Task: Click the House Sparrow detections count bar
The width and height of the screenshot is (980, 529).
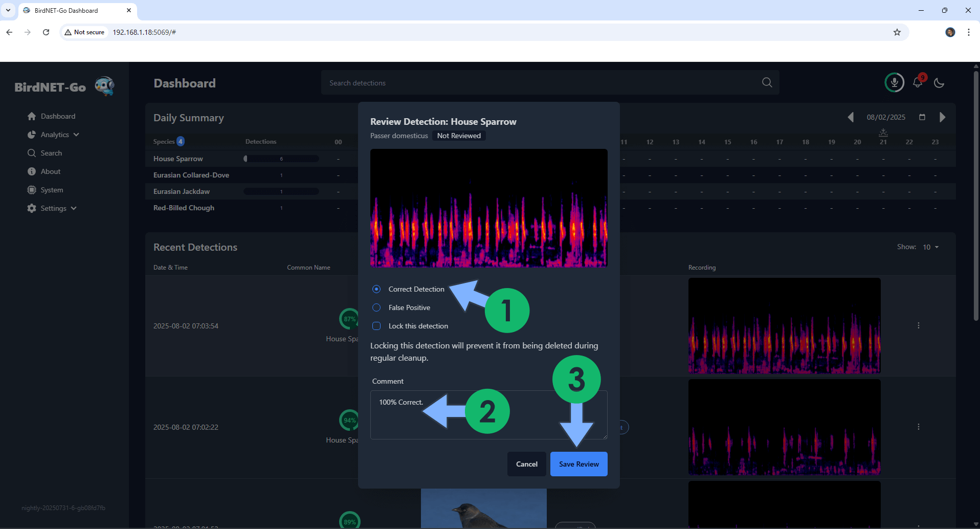Action: [x=281, y=159]
